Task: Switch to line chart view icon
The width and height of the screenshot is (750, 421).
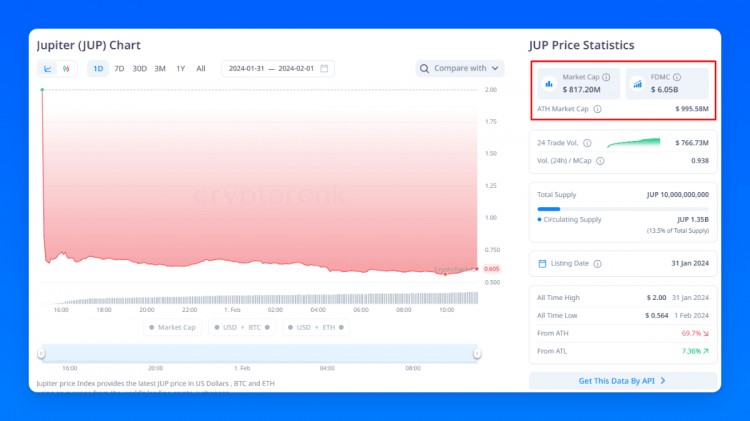Action: click(x=47, y=69)
